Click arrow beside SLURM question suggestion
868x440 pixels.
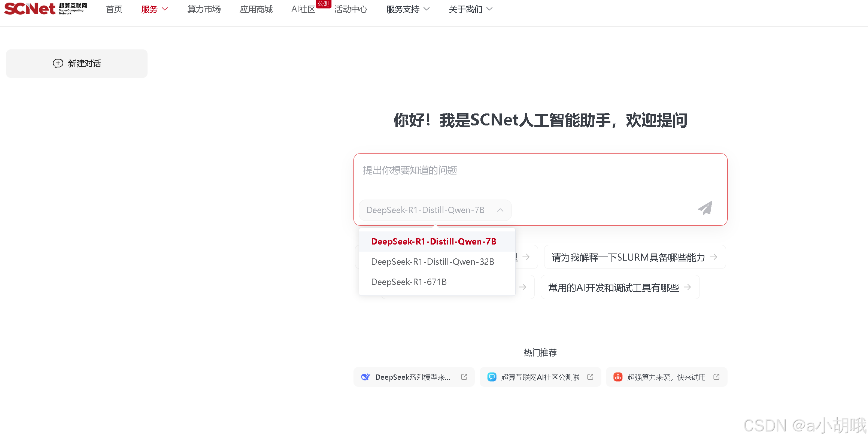[x=714, y=257]
